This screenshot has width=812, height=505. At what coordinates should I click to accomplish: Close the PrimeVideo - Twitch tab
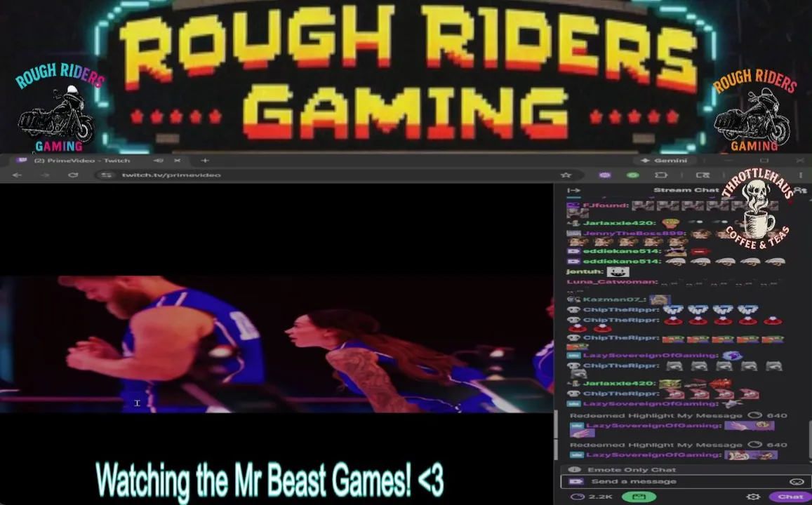tap(177, 161)
